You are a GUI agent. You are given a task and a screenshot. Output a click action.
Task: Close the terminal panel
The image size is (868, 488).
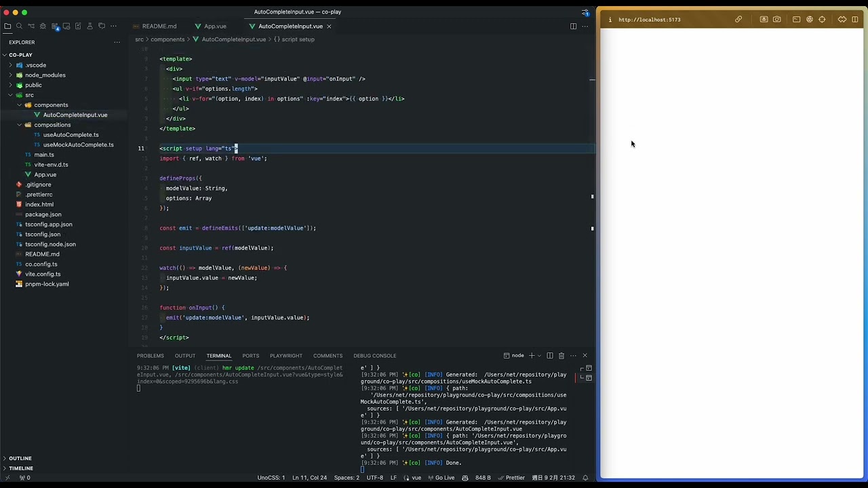pos(585,355)
